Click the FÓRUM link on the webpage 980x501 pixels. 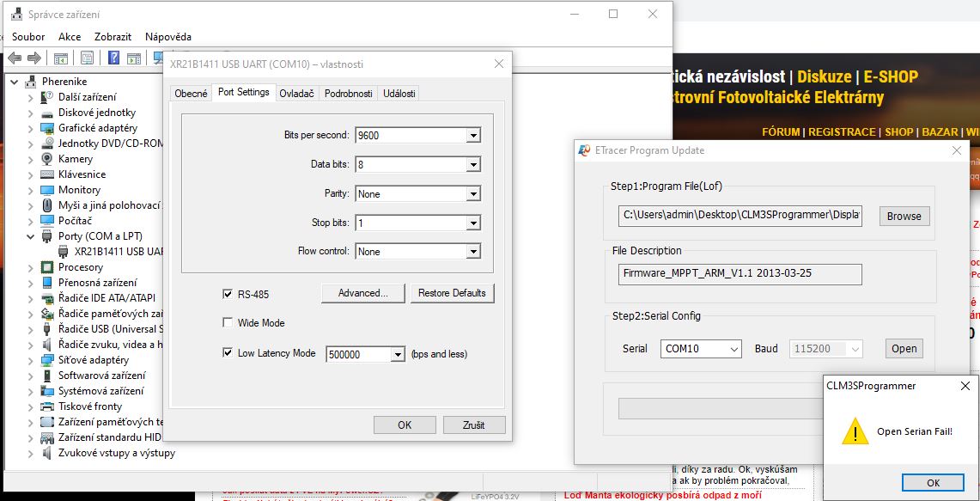[x=781, y=132]
